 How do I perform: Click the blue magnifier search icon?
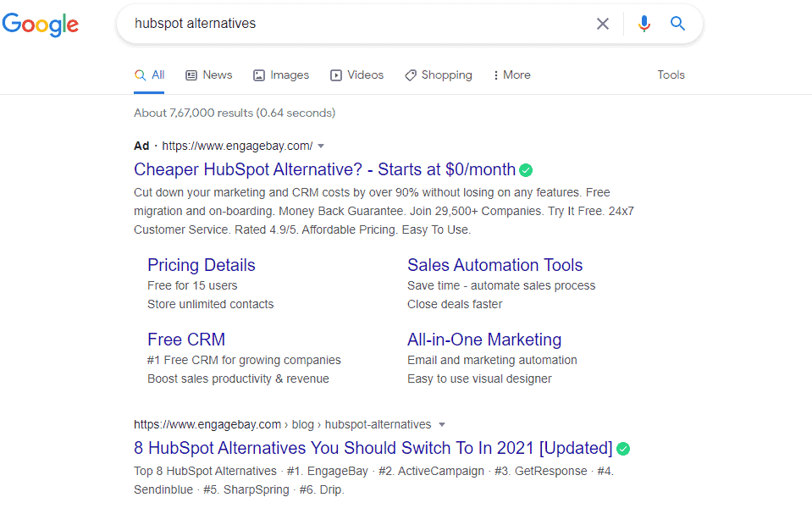677,24
